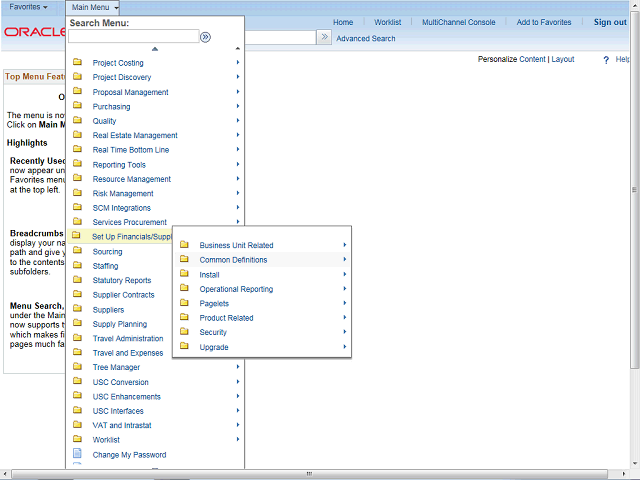Click the Help question mark icon
This screenshot has height=480, width=640.
pos(606,60)
